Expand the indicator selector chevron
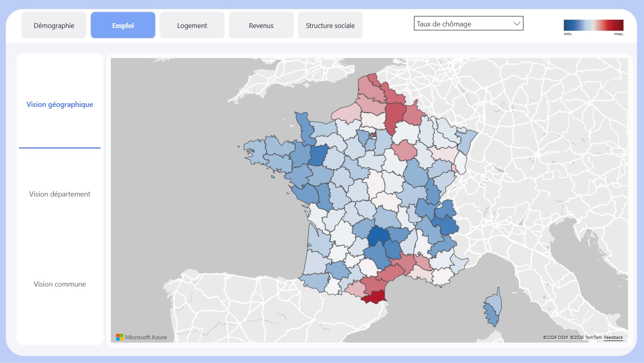 coord(517,23)
